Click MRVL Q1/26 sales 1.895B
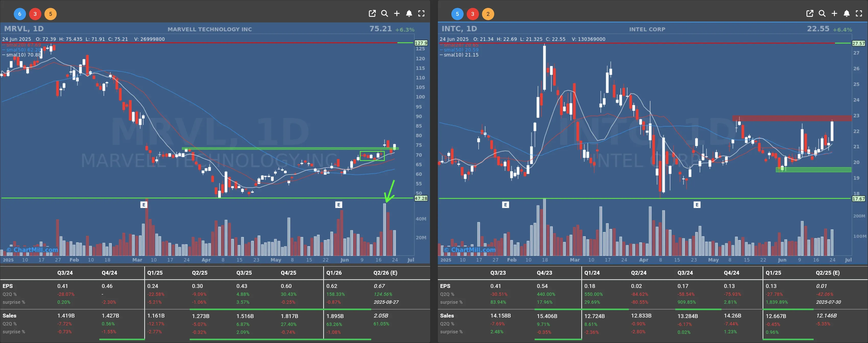868x343 pixels. click(x=335, y=316)
